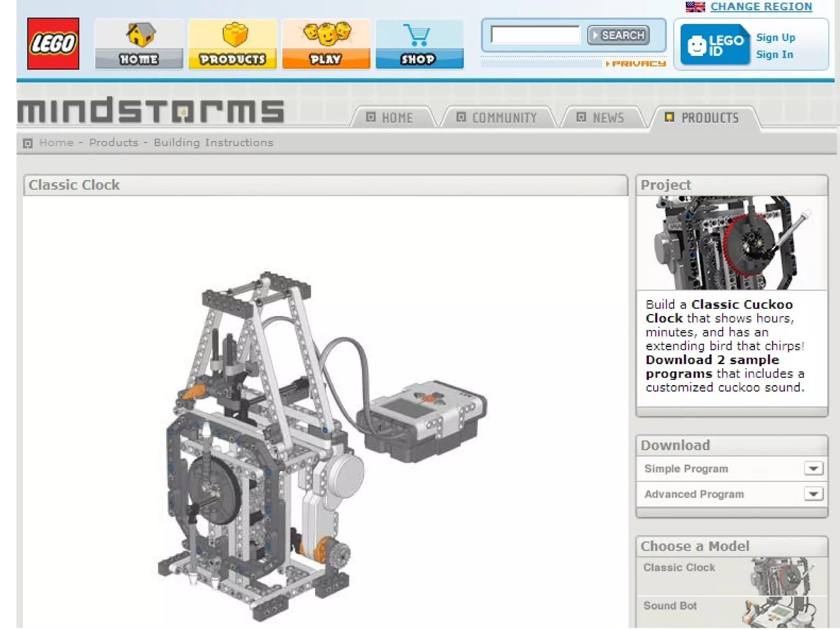
Task: Click the breadcrumb square icon
Action: click(x=27, y=143)
